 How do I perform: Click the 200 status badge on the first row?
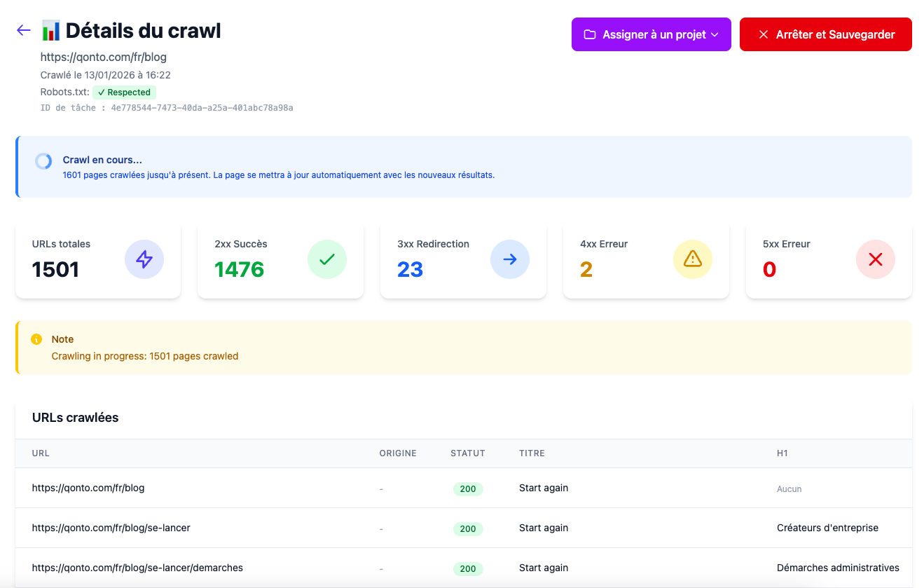tap(468, 488)
